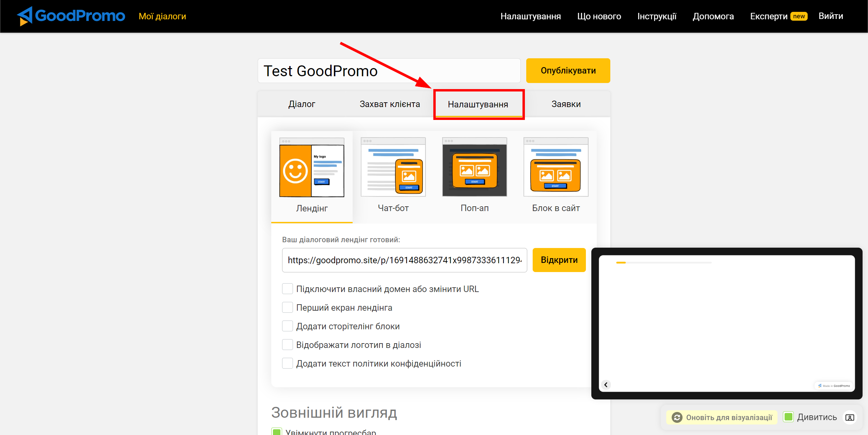Open Що нового menu item
Image resolution: width=868 pixels, height=435 pixels.
(x=599, y=16)
